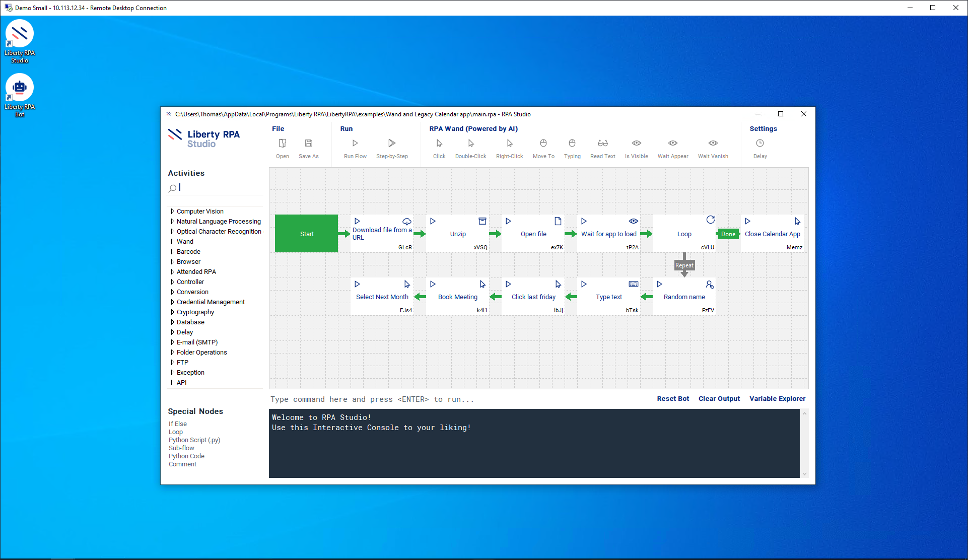Screen dimensions: 968x560
Task: Open the Variable Explorer
Action: coord(777,399)
